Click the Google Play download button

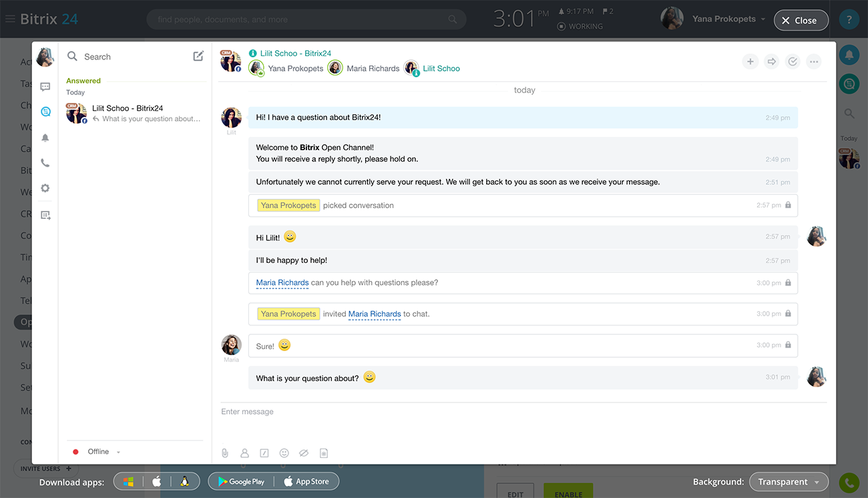tap(241, 482)
